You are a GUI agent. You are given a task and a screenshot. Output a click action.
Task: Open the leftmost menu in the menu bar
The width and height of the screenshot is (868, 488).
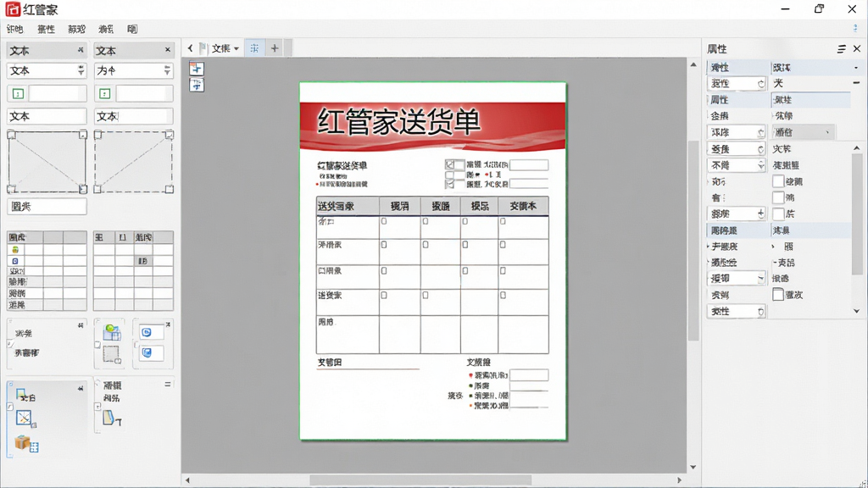(15, 29)
